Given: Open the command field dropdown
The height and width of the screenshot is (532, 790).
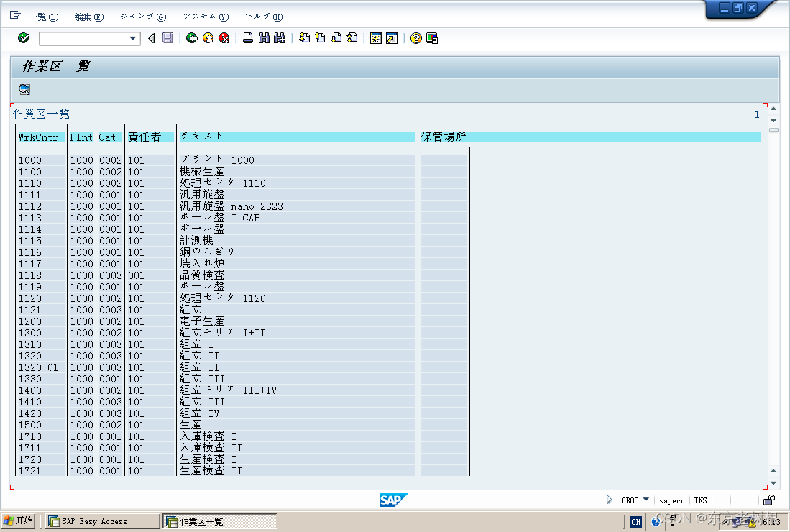Looking at the screenshot, I should pos(132,37).
